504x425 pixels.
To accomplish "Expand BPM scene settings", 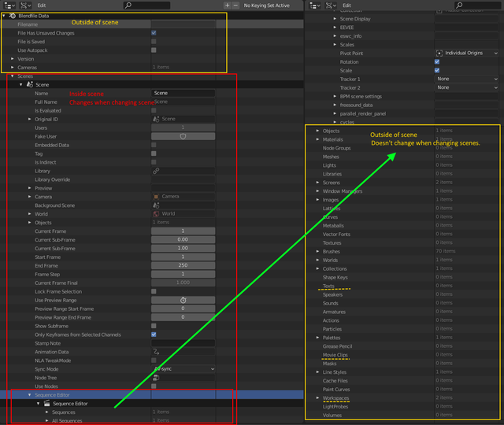I will point(335,96).
